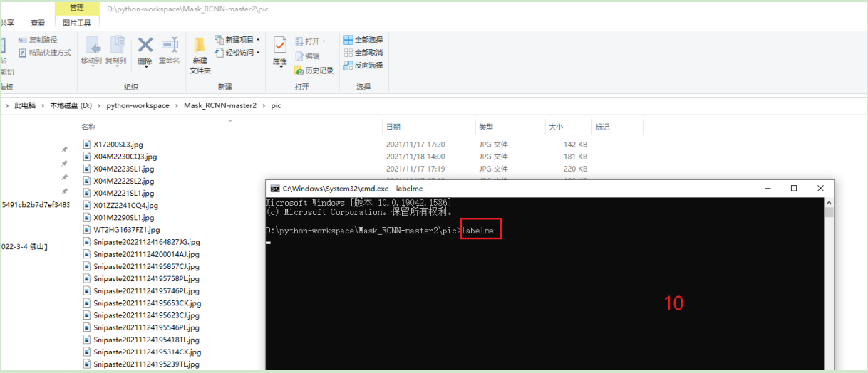The height and width of the screenshot is (373, 868).
Task: Click Edit (编辑) in the ribbon
Action: [307, 56]
